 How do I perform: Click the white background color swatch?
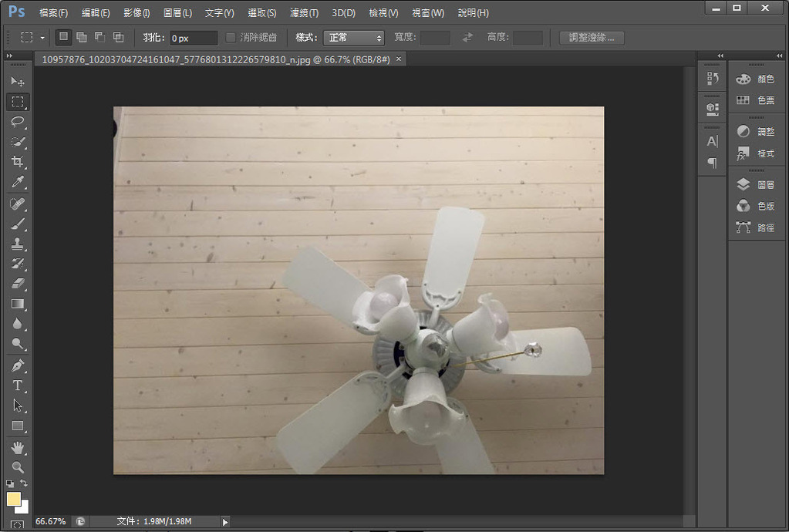click(24, 508)
